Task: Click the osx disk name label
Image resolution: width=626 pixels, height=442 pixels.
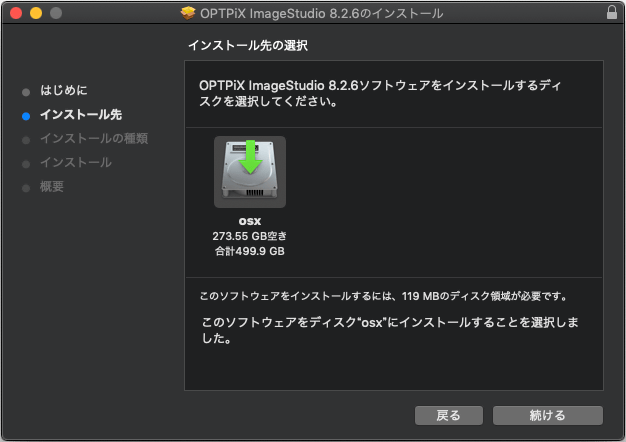Action: coord(250,221)
